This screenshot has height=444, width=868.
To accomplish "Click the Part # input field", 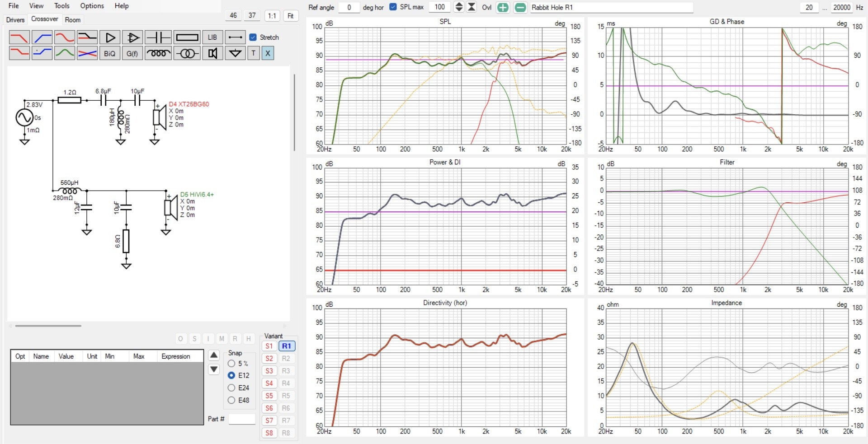I will pos(242,419).
